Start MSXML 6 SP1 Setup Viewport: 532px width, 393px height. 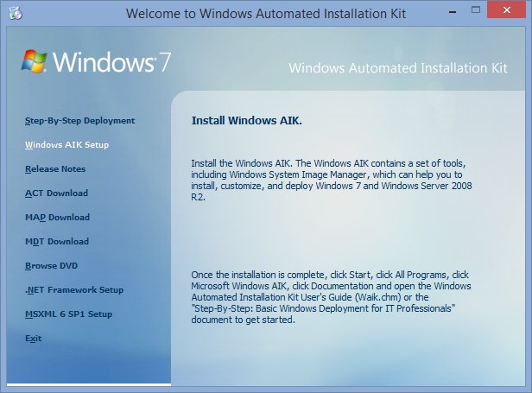pos(68,314)
